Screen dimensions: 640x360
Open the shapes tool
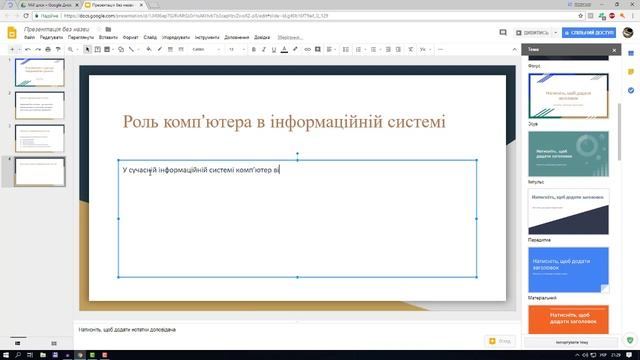(121, 49)
